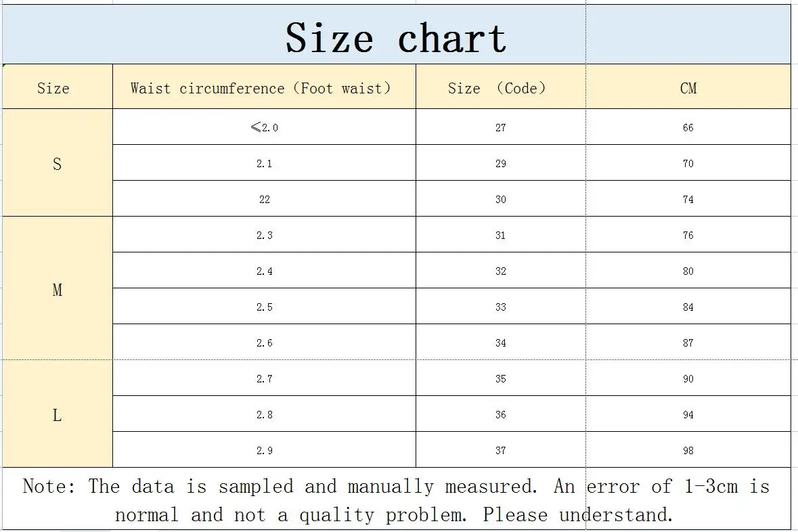Click the note about measurement error

(397, 499)
